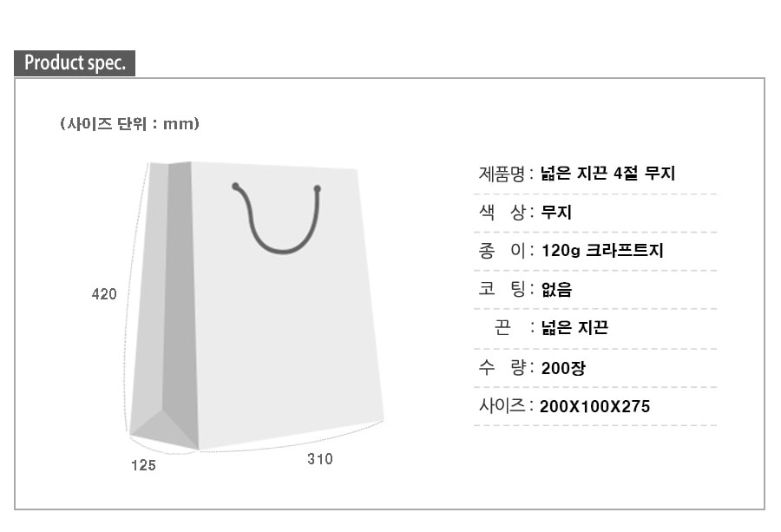Click the 310 width dimension label
This screenshot has width=781, height=532.
click(x=319, y=459)
